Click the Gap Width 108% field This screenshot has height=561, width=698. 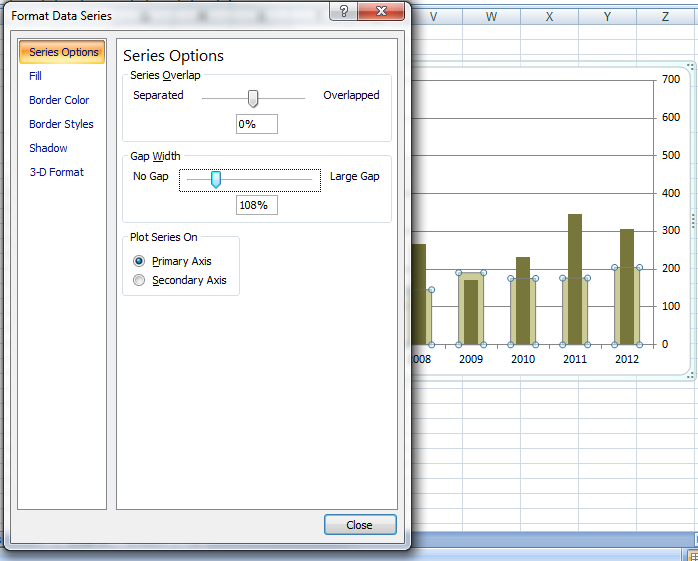pyautogui.click(x=257, y=205)
